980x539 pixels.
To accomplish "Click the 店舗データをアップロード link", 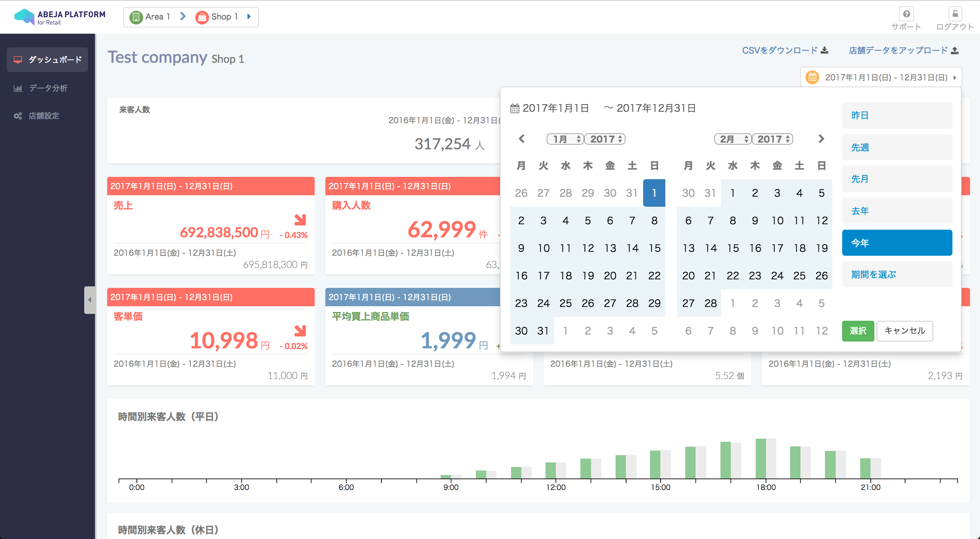I will tap(898, 50).
